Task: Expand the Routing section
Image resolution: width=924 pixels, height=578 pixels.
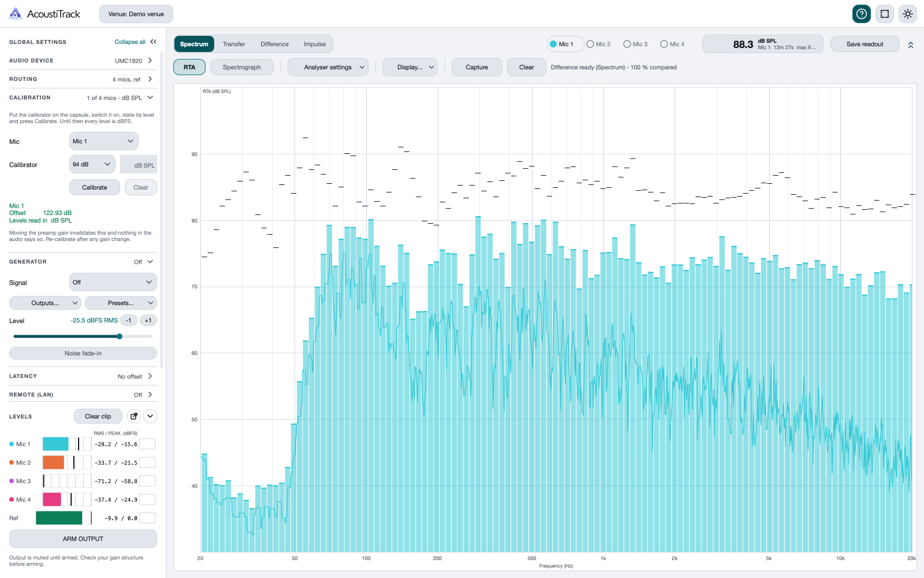Action: 83,79
